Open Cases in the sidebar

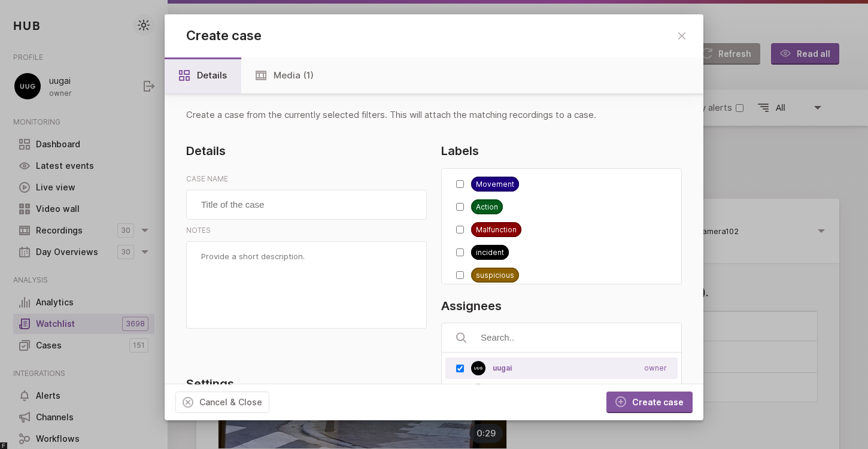(84, 345)
